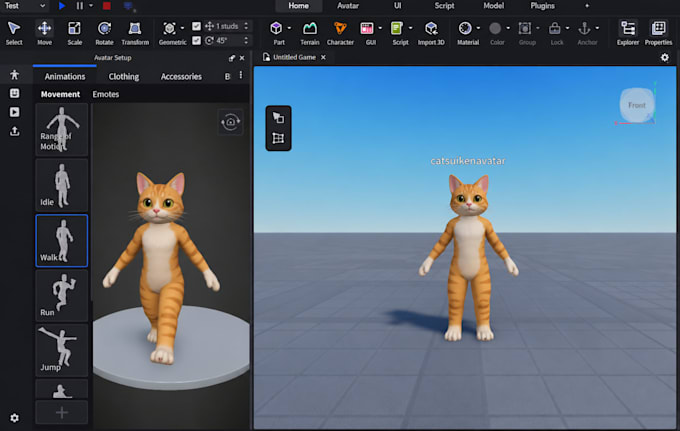Select the Jump animation thumbnail

pyautogui.click(x=62, y=351)
